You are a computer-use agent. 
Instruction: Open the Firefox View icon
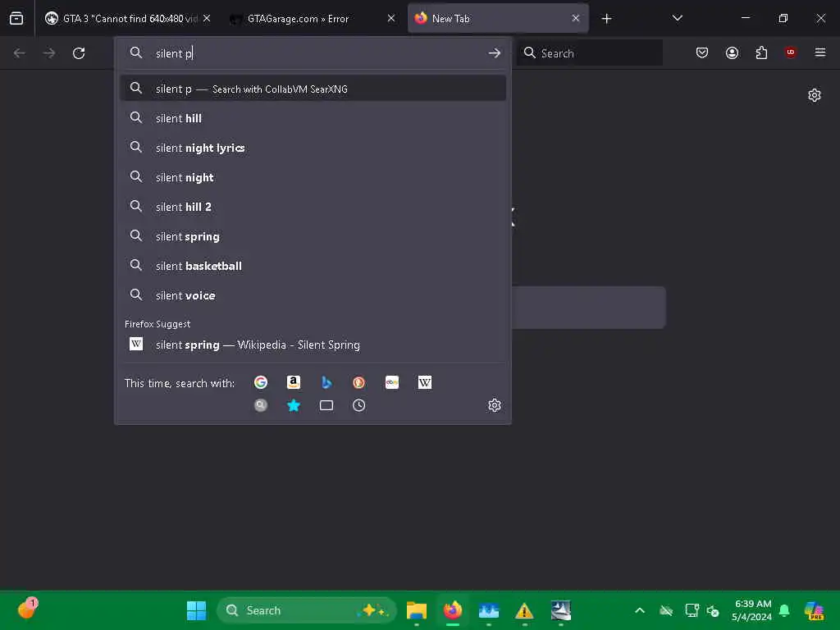click(16, 19)
